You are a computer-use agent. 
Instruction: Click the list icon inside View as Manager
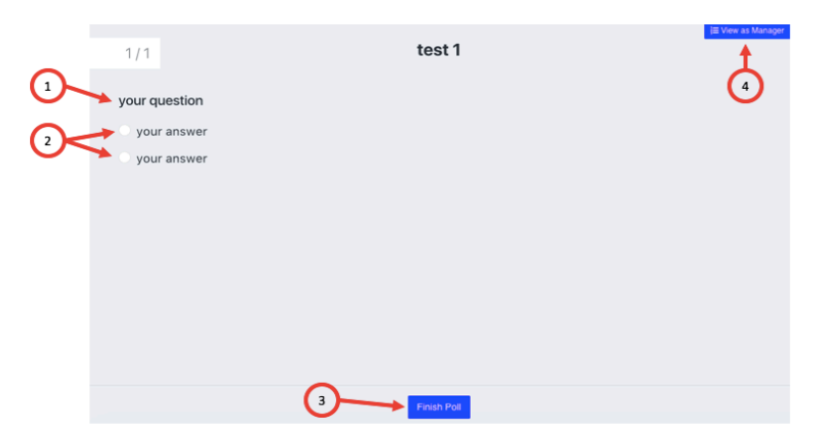(x=714, y=31)
